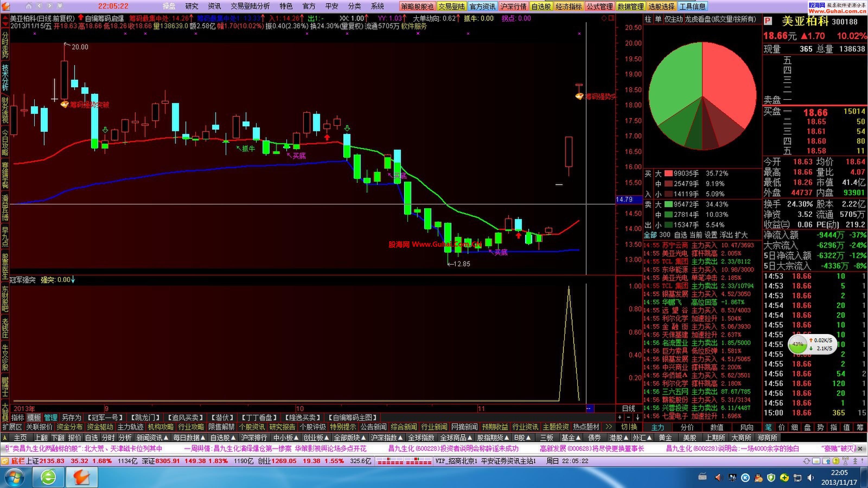Expand the 创业板 menu

(316, 438)
